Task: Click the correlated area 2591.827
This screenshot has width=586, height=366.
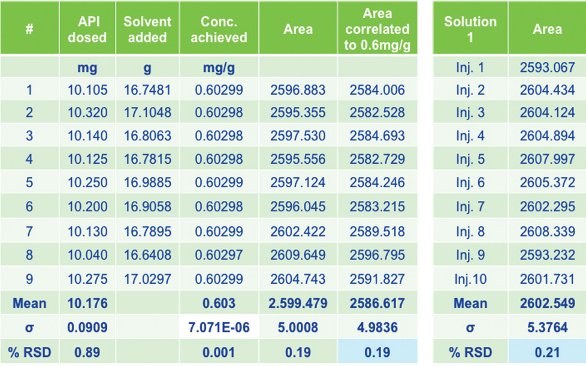Action: [377, 279]
